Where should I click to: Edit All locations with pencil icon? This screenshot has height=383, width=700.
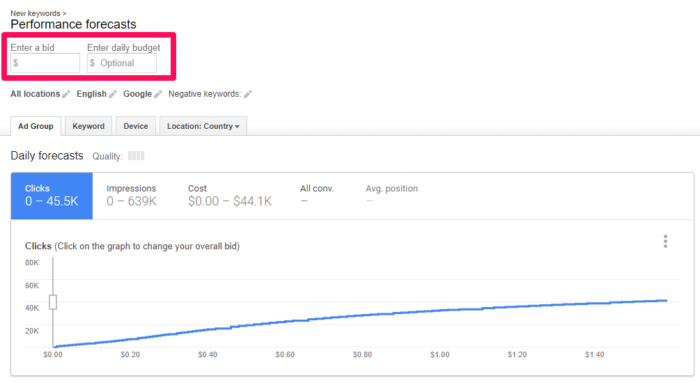click(x=66, y=94)
